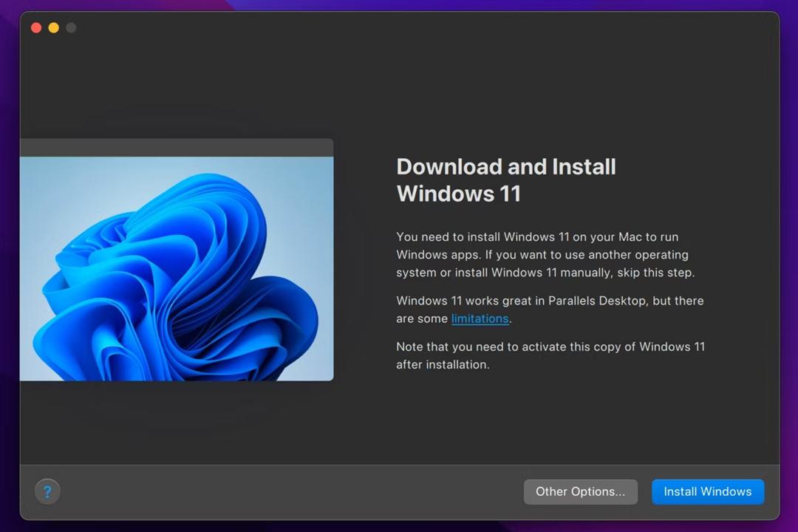Open help with the question mark button
Image resolution: width=798 pixels, height=532 pixels.
pos(47,492)
